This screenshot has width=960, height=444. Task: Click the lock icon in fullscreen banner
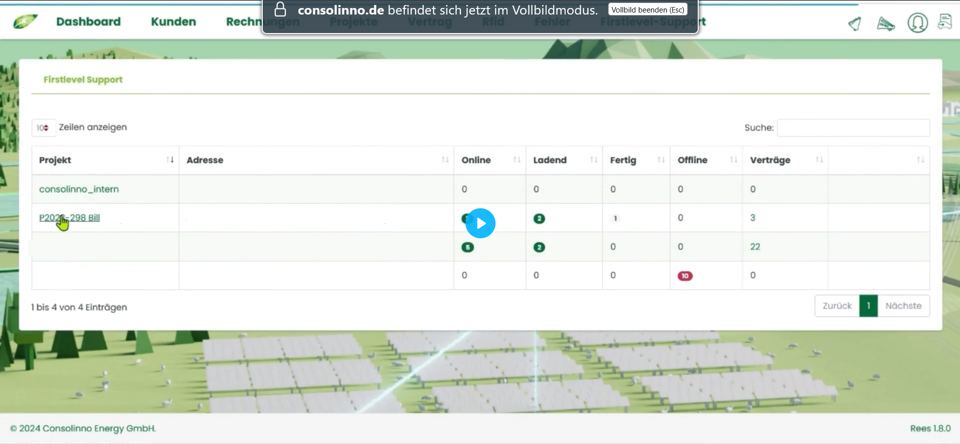[x=280, y=10]
